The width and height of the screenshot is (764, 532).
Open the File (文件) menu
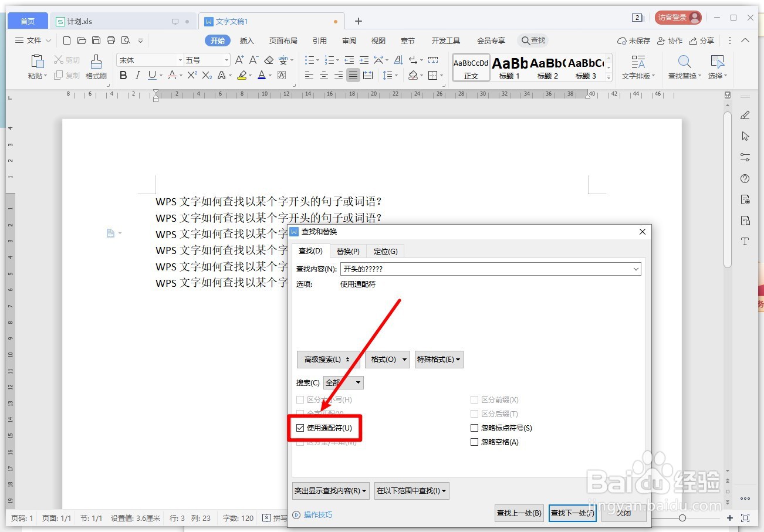(x=33, y=40)
